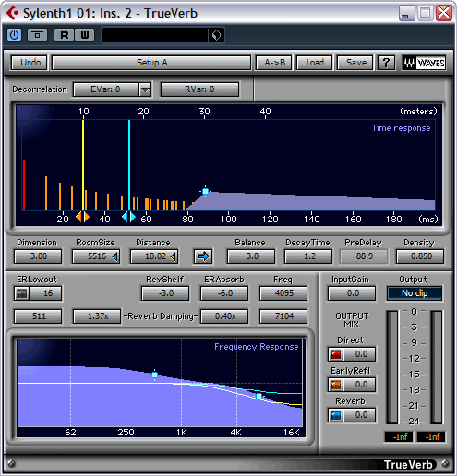Click the preset diamond icon in the toolbar
The height and width of the screenshot is (476, 457).
click(216, 35)
